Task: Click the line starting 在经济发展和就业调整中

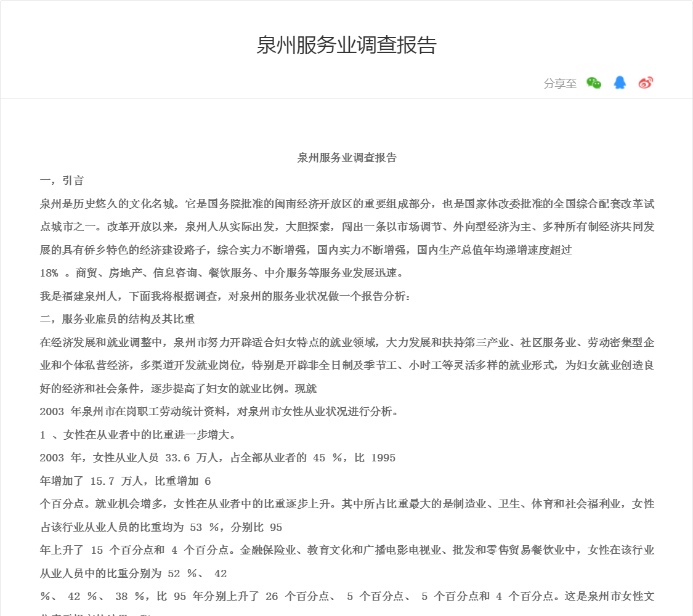Action: [x=347, y=342]
